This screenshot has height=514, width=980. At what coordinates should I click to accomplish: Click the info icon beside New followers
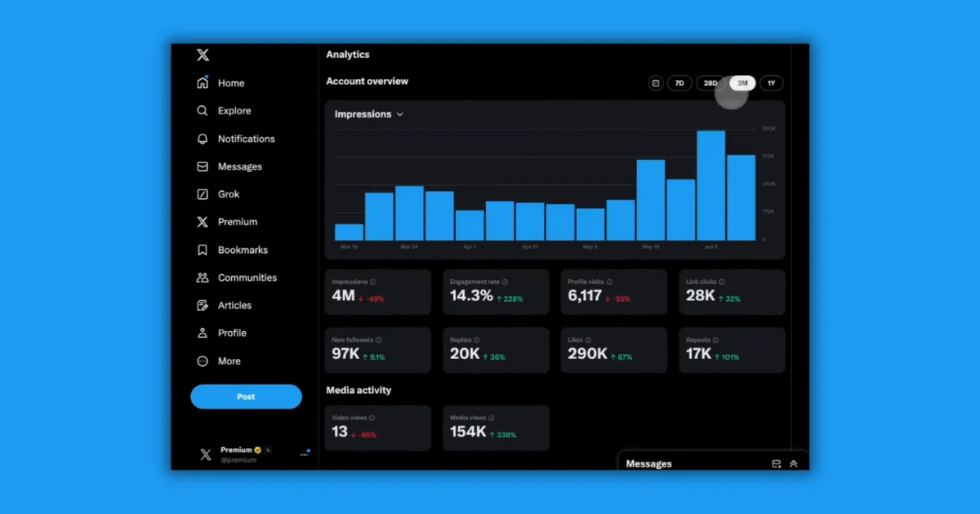point(378,340)
